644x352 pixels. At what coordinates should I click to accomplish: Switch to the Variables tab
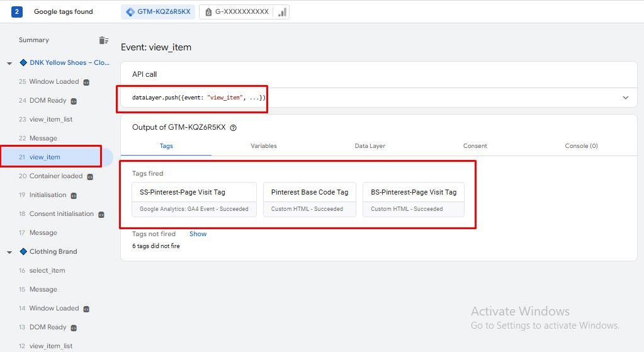(263, 146)
